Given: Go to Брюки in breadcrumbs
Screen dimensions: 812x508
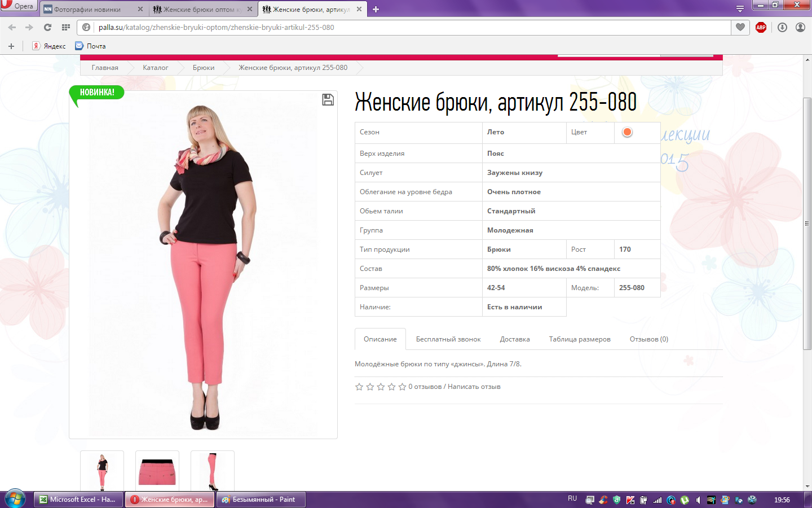Looking at the screenshot, I should [204, 68].
